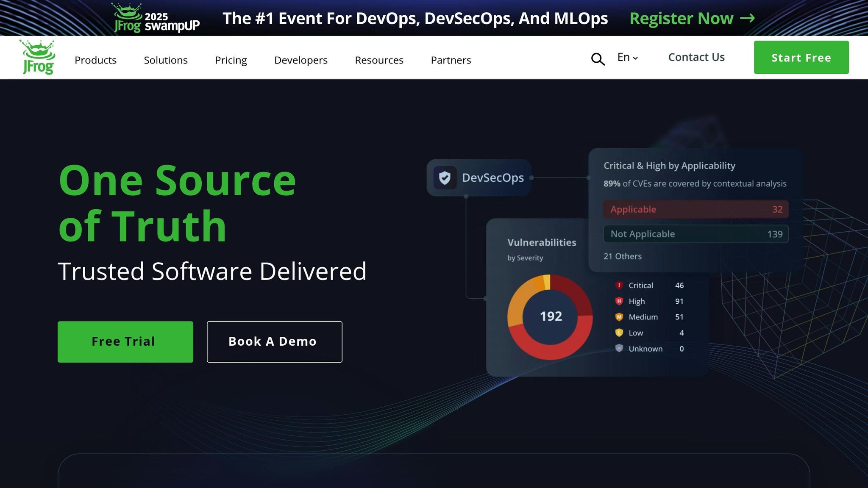Viewport: 868px width, 488px height.
Task: Click the red Applicable bar
Action: pyautogui.click(x=696, y=209)
